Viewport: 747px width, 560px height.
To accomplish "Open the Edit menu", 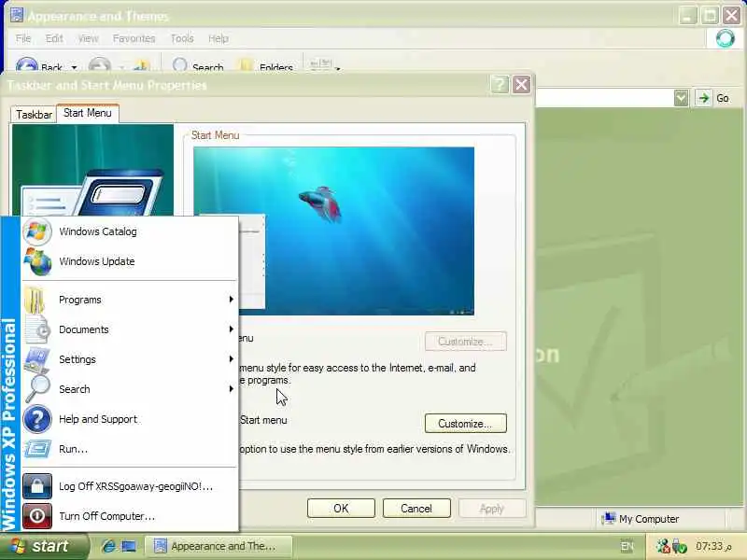I will [x=54, y=38].
